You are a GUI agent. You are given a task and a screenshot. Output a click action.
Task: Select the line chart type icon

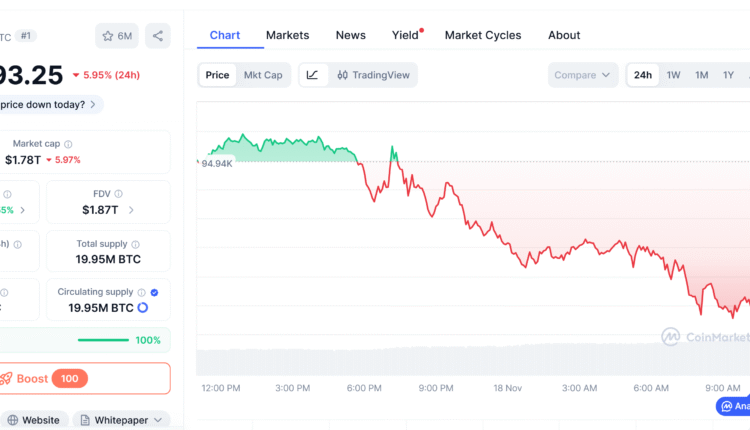(313, 75)
